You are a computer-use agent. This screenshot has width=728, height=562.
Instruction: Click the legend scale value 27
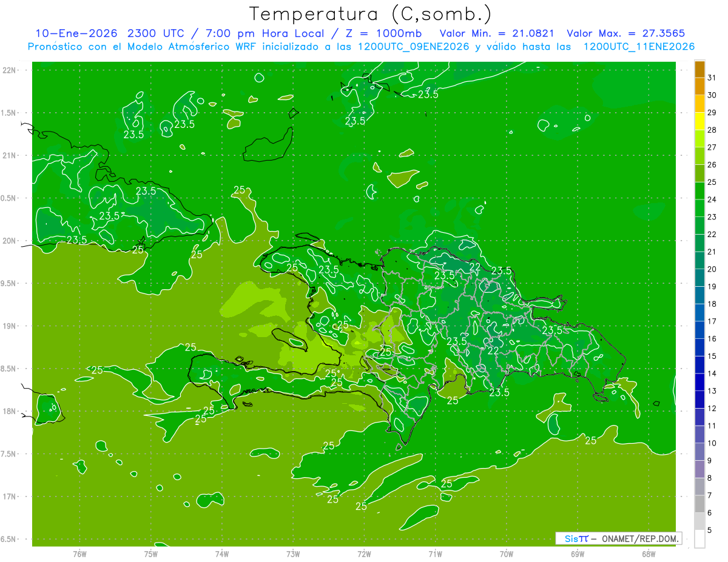click(x=712, y=147)
